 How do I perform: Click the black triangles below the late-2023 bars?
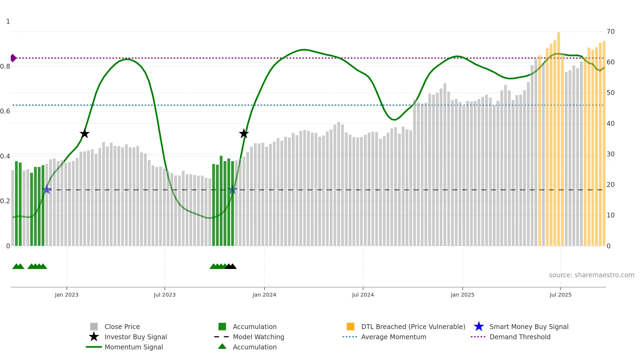click(231, 266)
